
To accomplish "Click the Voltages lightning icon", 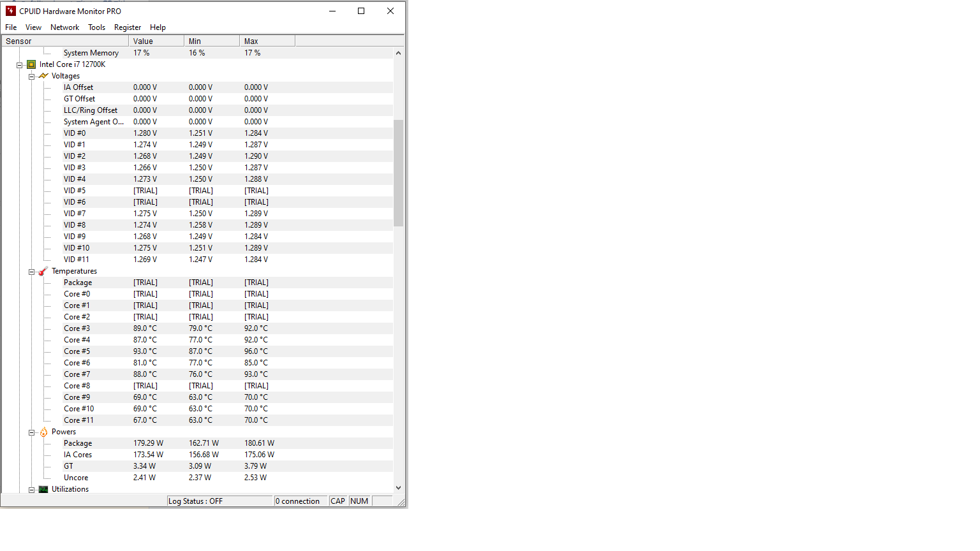I will [x=43, y=76].
